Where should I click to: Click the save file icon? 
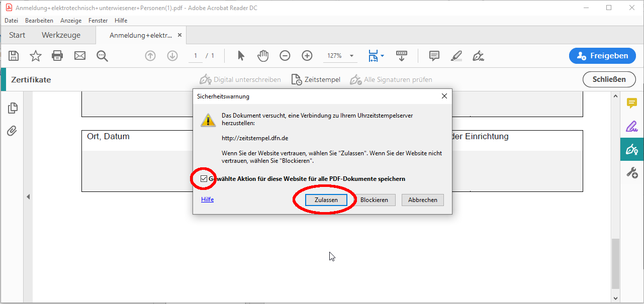pos(14,56)
